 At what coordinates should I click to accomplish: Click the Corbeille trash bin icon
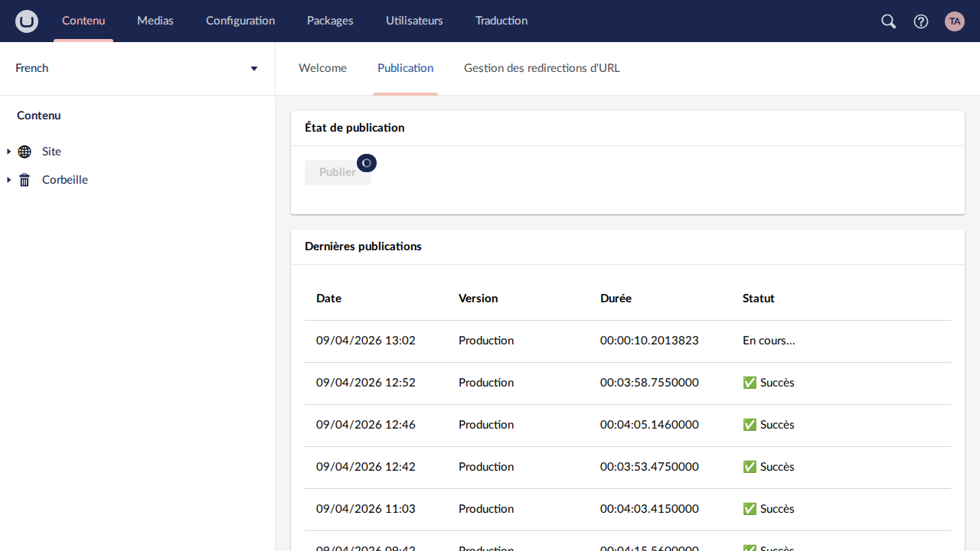click(24, 180)
